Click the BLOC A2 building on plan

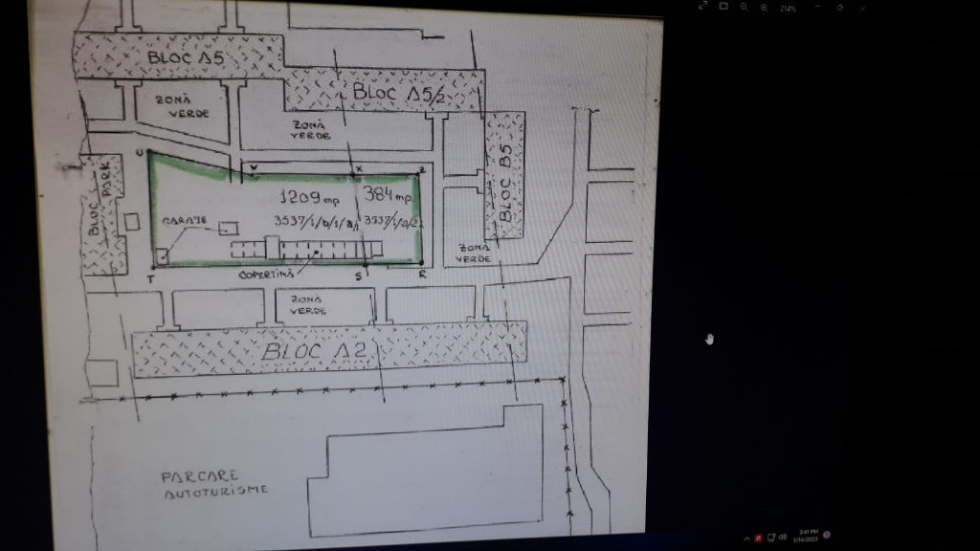click(306, 352)
